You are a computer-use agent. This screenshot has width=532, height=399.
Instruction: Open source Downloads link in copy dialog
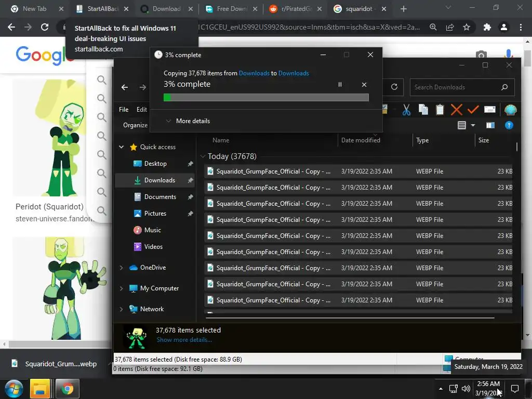coord(254,73)
